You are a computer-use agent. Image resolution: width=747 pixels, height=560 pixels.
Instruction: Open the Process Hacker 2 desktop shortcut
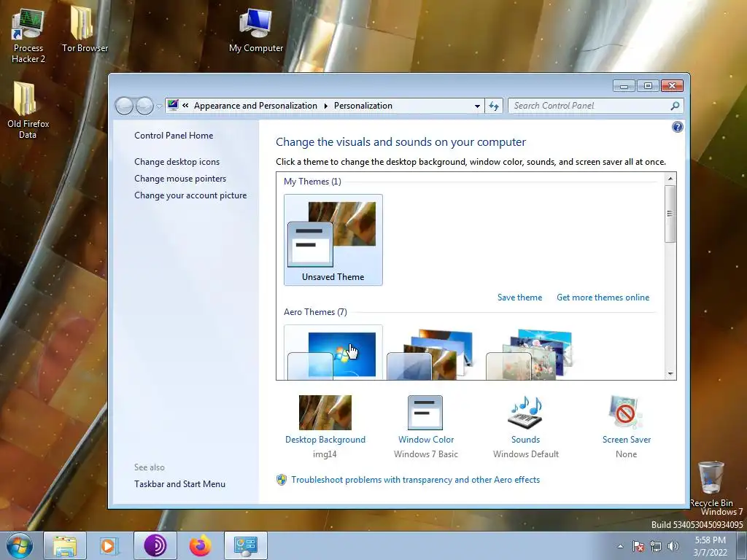click(x=28, y=35)
